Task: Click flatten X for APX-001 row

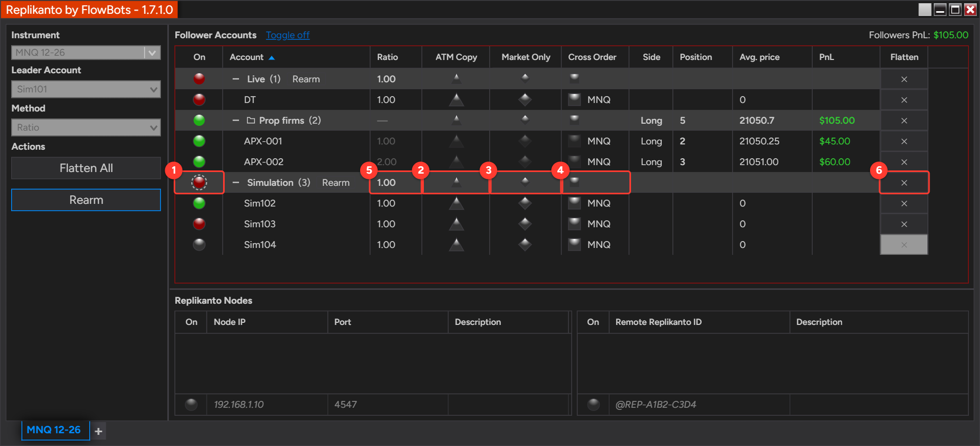Action: pos(904,141)
